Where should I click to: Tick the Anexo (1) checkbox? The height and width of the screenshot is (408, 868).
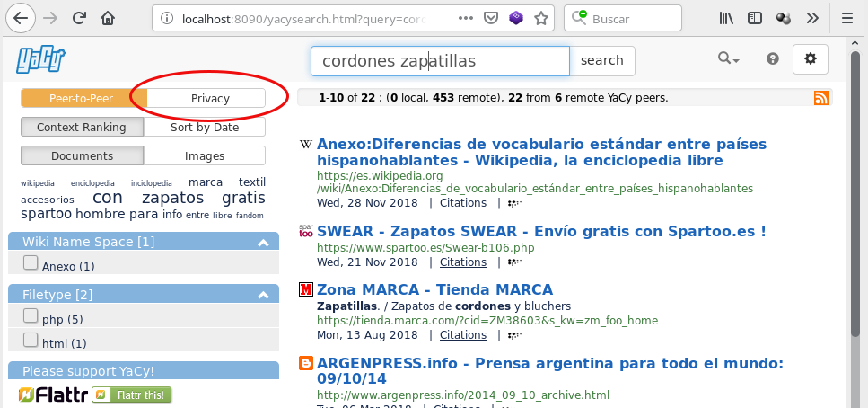31,262
